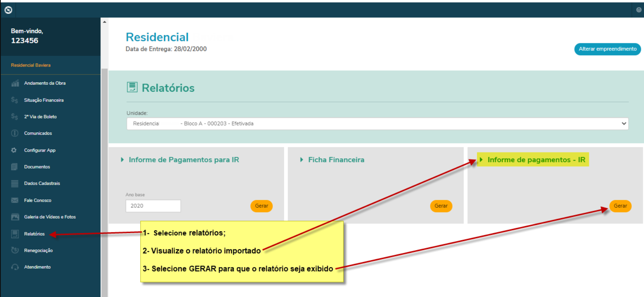The image size is (644, 297).
Task: Click the sidebar scrollbar up arrow
Action: [x=104, y=22]
